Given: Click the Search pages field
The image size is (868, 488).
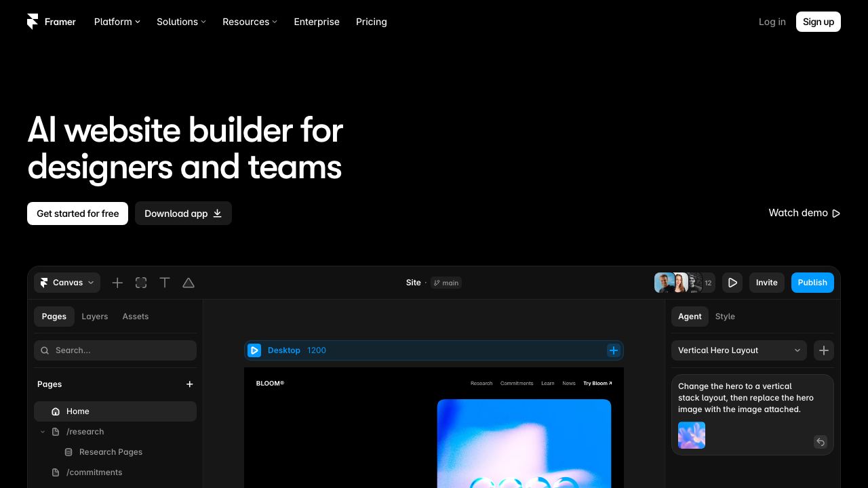Looking at the screenshot, I should (x=115, y=350).
